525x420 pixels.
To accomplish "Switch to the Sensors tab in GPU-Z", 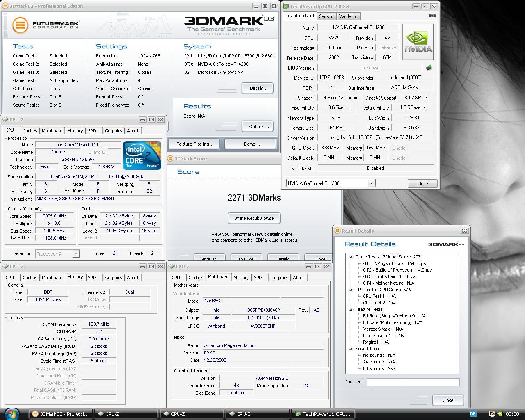I will [x=326, y=16].
